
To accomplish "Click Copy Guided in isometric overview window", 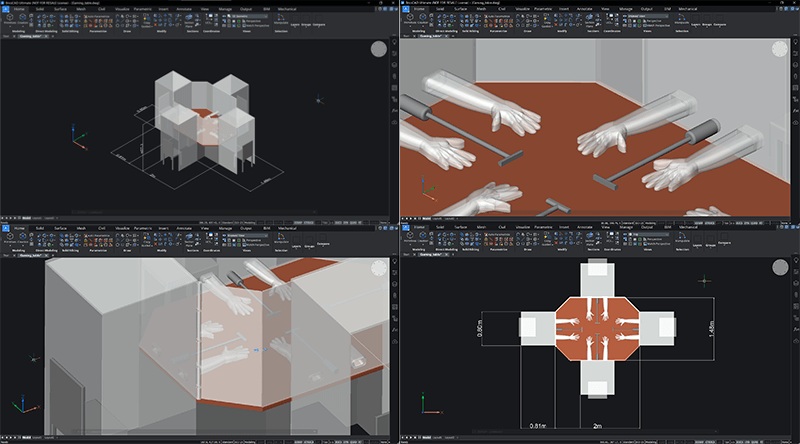I will 146,21.
